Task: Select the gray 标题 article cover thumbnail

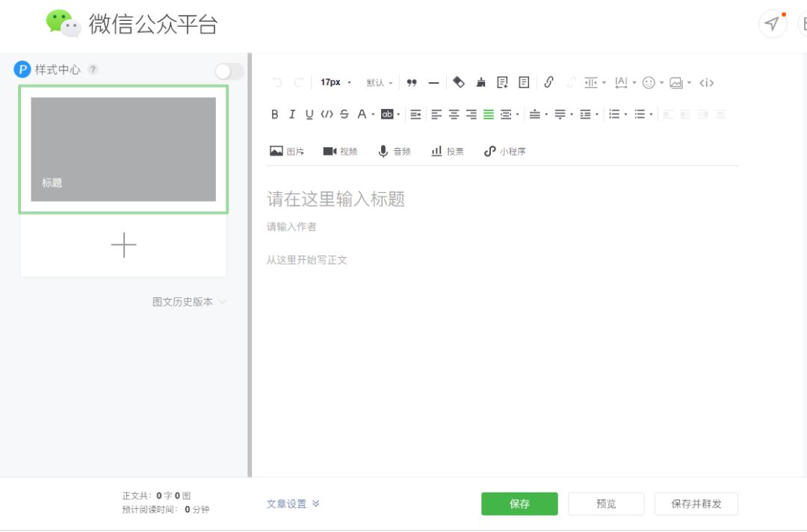Action: tap(123, 149)
